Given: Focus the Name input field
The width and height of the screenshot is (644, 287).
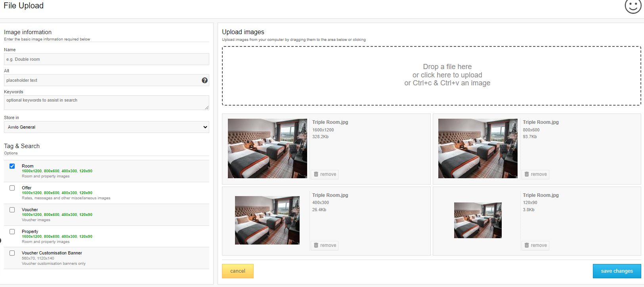Looking at the screenshot, I should click(107, 59).
